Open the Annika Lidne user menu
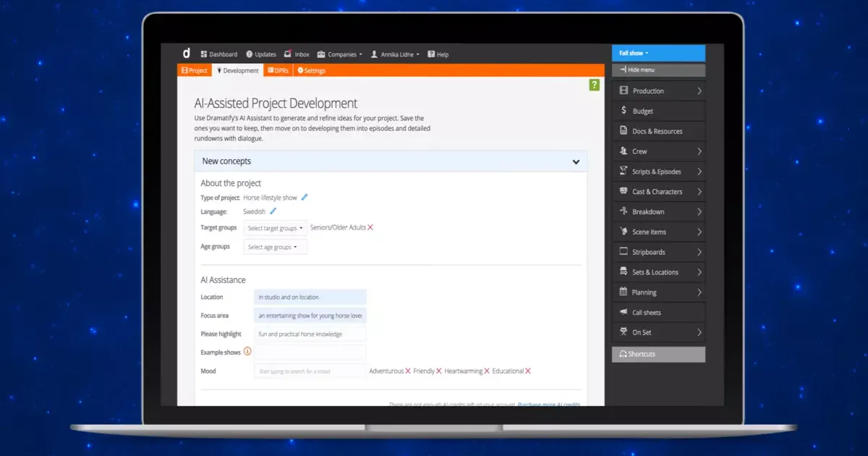 pyautogui.click(x=395, y=54)
